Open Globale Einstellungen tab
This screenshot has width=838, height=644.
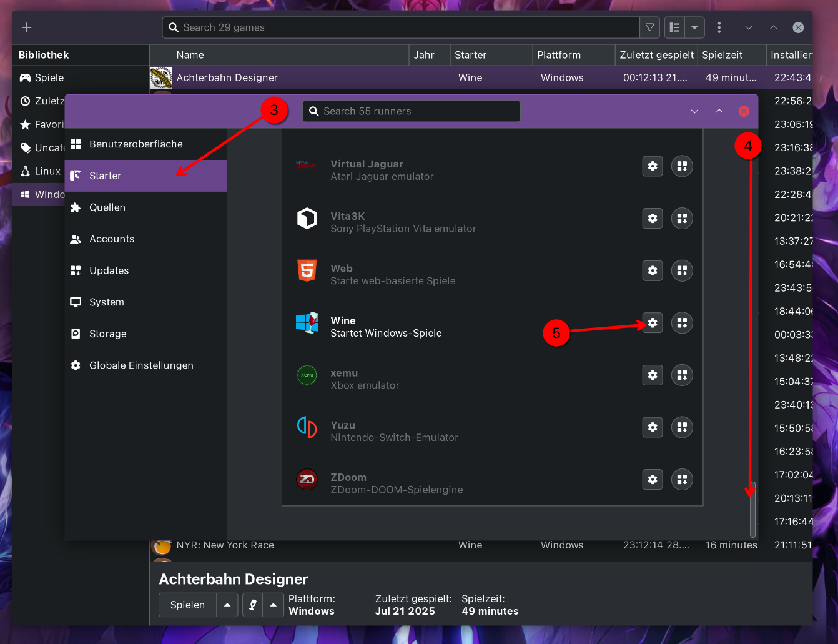coord(145,365)
